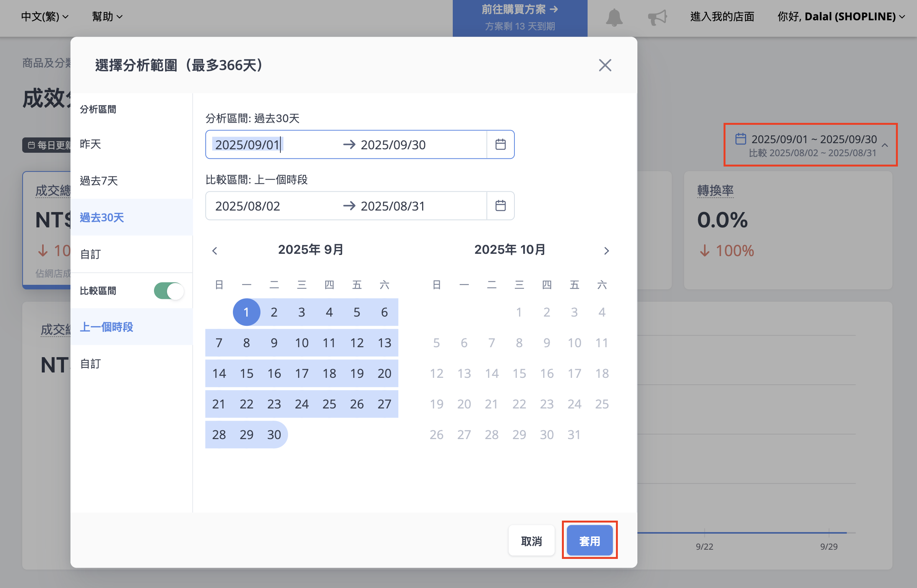Close the date range dialog with X
Viewport: 917px width, 588px height.
click(x=605, y=65)
